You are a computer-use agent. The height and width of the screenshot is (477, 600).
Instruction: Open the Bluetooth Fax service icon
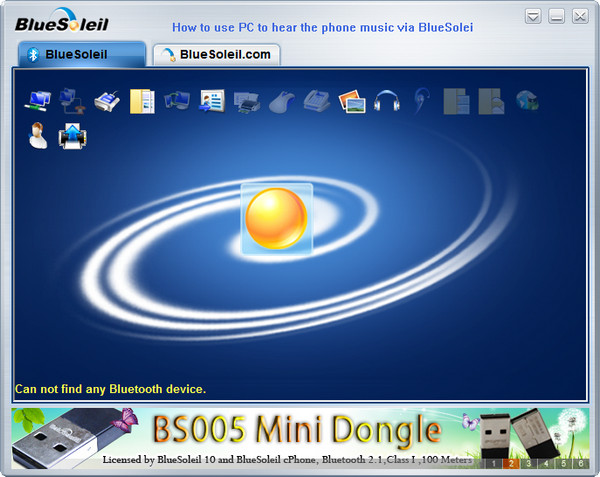point(317,100)
